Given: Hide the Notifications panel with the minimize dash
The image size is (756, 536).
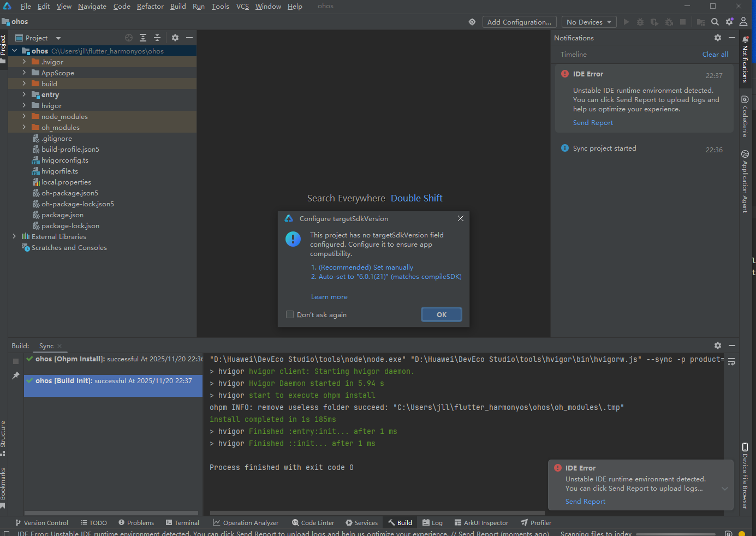Looking at the screenshot, I should click(x=732, y=38).
